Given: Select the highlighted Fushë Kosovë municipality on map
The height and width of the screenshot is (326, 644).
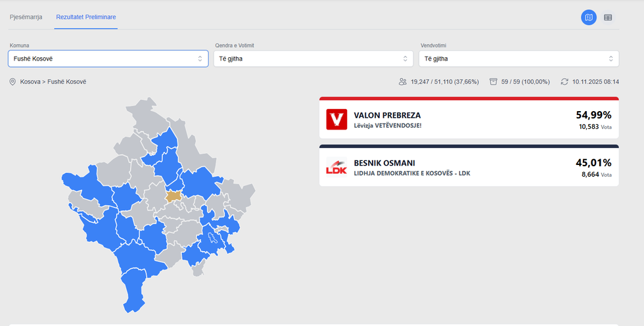Looking at the screenshot, I should (x=173, y=196).
